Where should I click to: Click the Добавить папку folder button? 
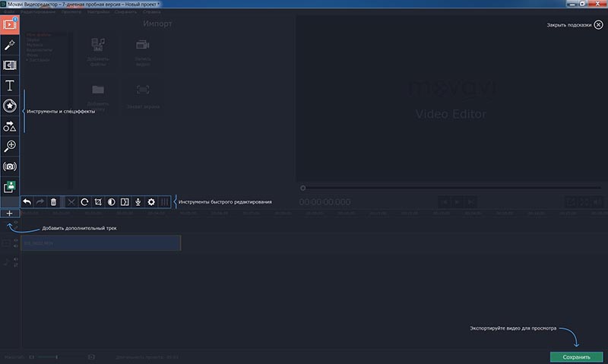pos(98,97)
